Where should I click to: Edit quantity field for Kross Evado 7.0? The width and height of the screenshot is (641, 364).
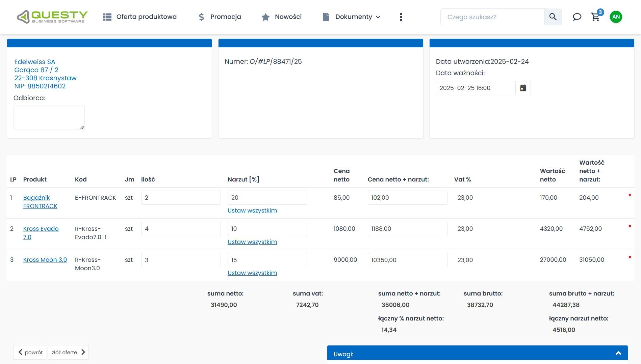point(181,229)
